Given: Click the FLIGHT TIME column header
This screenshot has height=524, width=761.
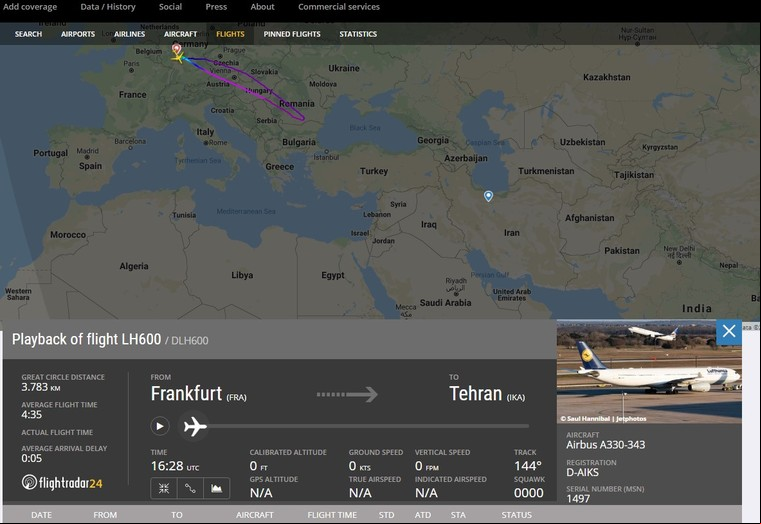Looking at the screenshot, I should [332, 515].
